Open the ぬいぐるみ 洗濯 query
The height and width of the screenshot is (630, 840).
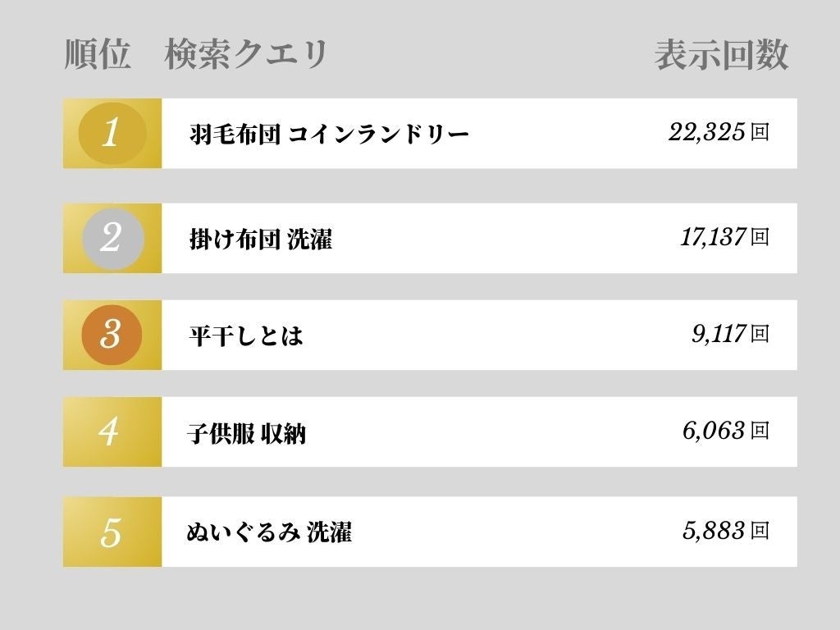[x=269, y=532]
